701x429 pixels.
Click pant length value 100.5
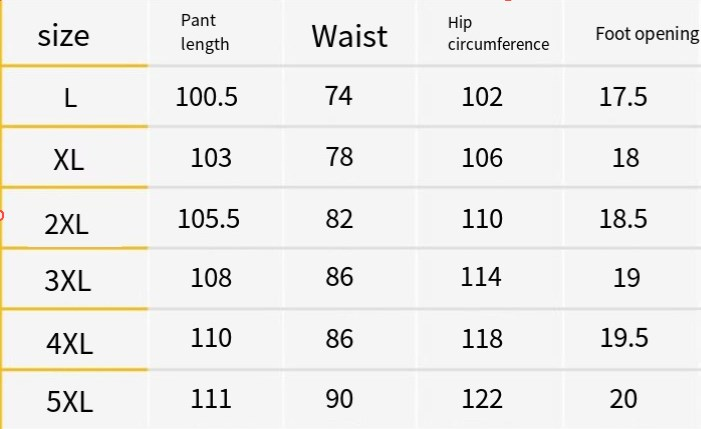coord(207,97)
